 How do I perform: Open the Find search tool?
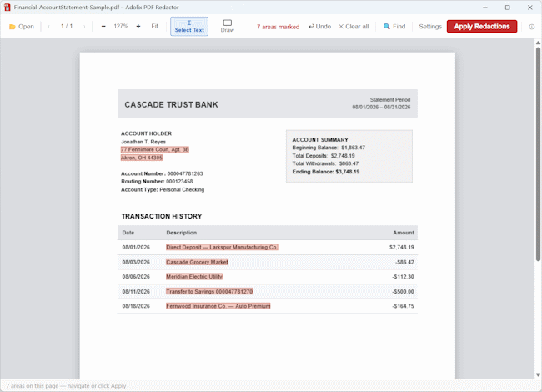click(x=394, y=26)
